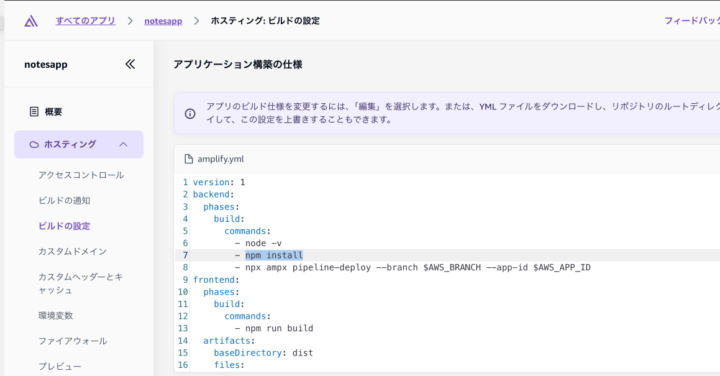Open 概要 in sidebar
This screenshot has width=720, height=376.
click(53, 112)
